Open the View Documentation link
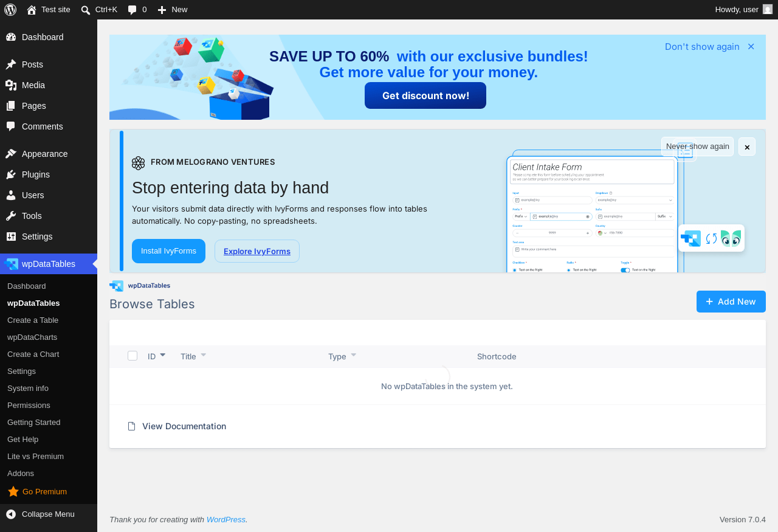 click(x=184, y=426)
